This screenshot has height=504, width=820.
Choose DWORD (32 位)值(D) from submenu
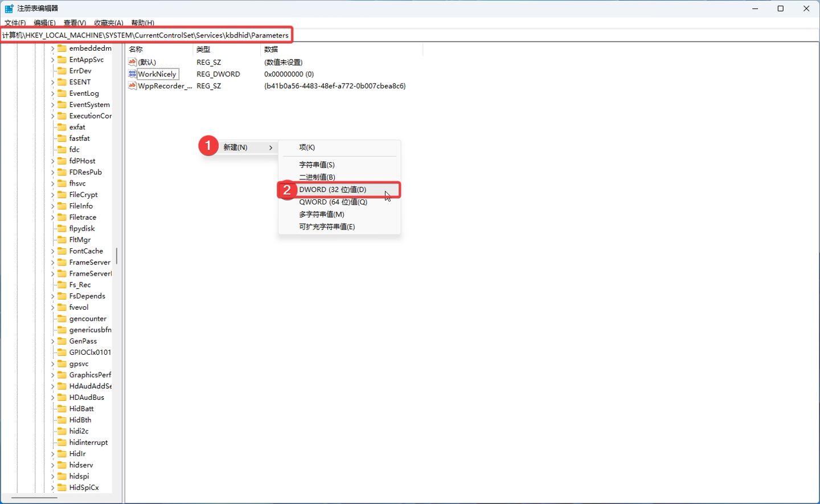click(x=333, y=190)
